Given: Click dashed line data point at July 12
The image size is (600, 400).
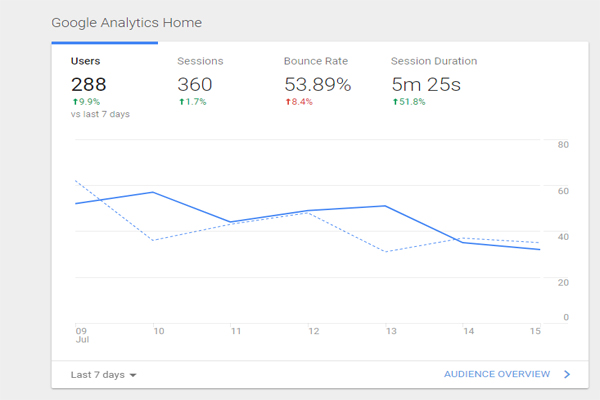Looking at the screenshot, I should pyautogui.click(x=308, y=213).
